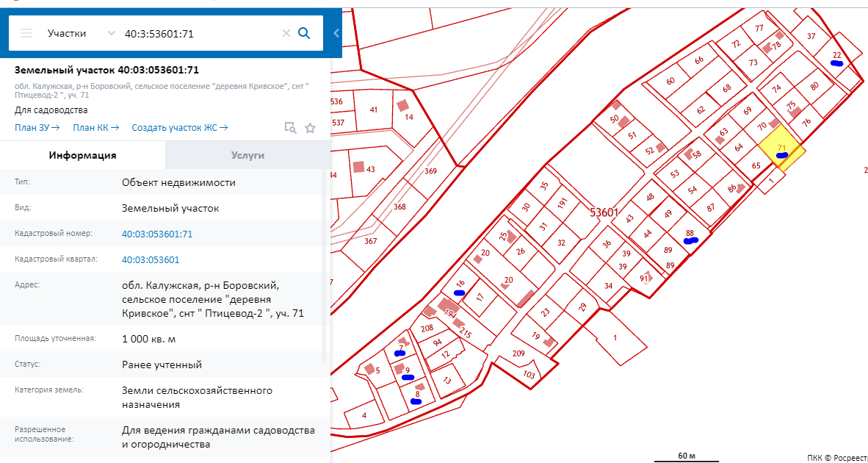Image resolution: width=868 pixels, height=463 pixels.
Task: Select parcel 41 on map
Action: (373, 110)
